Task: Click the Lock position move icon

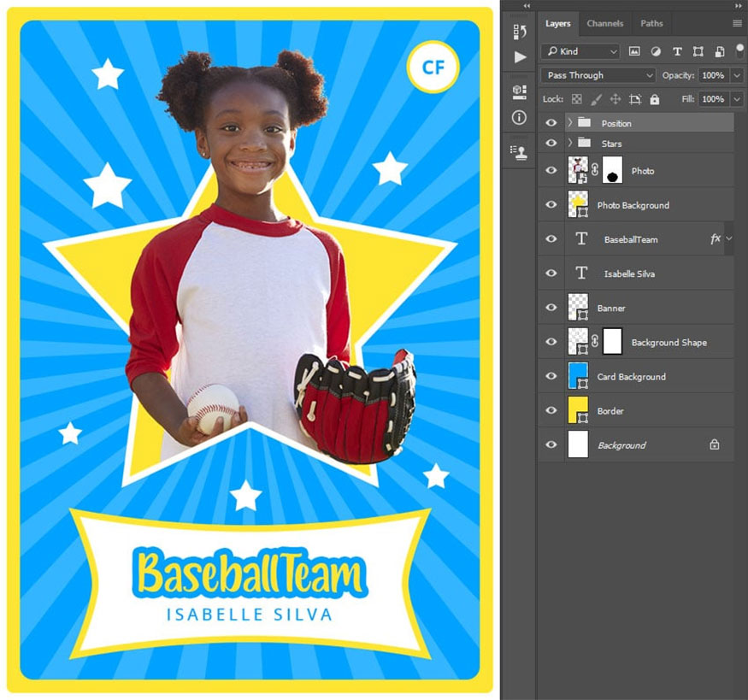Action: [615, 99]
